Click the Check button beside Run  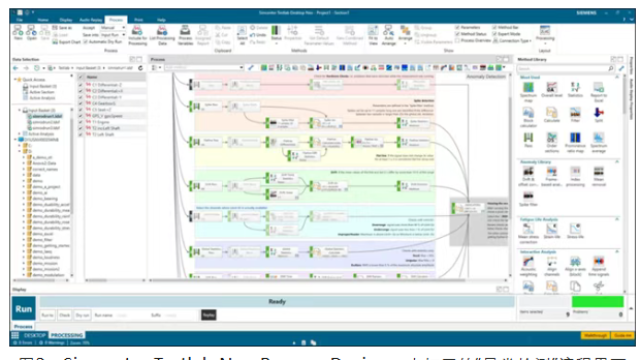coord(64,315)
